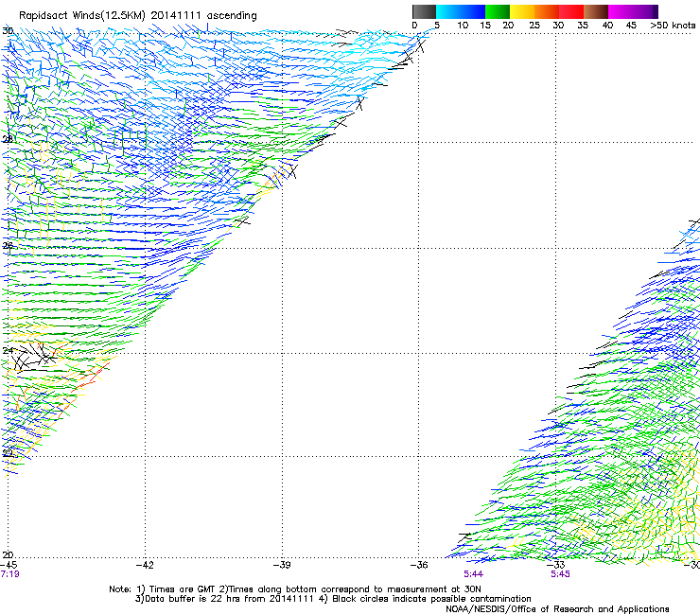Click the magenta-purple 40-50 knots legend segment
The width and height of the screenshot is (700, 615).
coord(633,11)
